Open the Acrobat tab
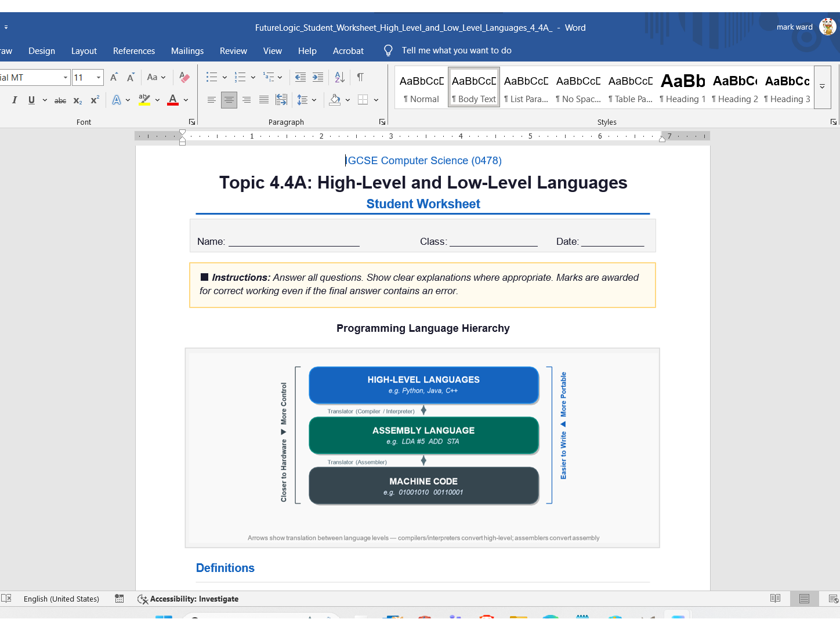840x630 pixels. [x=349, y=51]
